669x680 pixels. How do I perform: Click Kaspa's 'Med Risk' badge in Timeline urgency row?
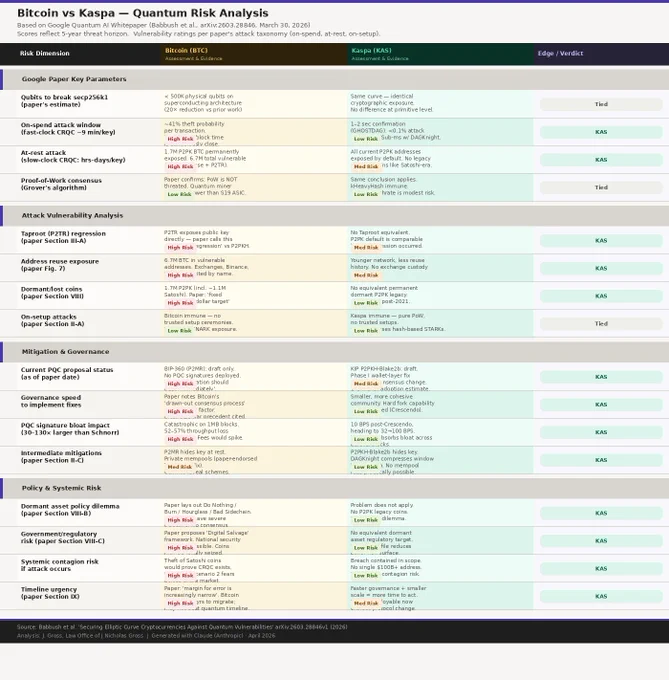[x=366, y=603]
